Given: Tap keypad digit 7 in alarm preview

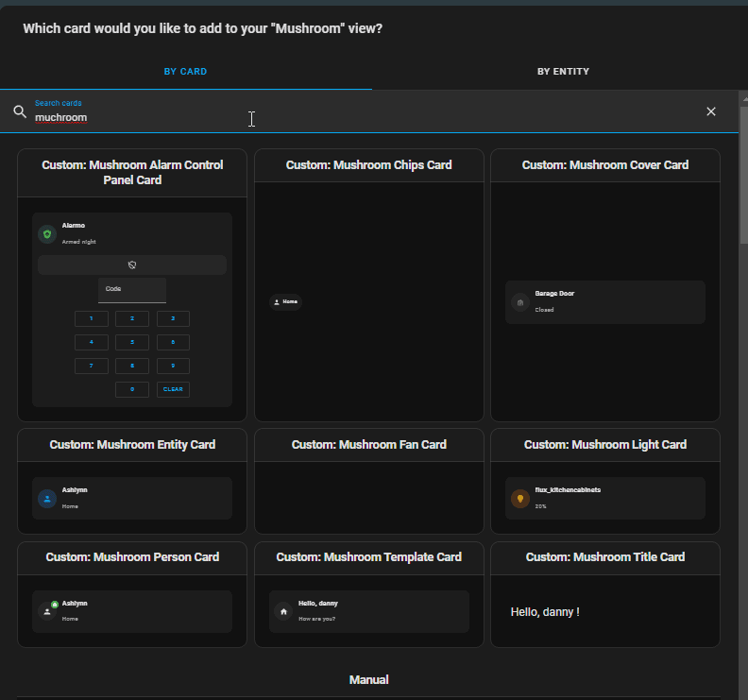Looking at the screenshot, I should [x=91, y=366].
